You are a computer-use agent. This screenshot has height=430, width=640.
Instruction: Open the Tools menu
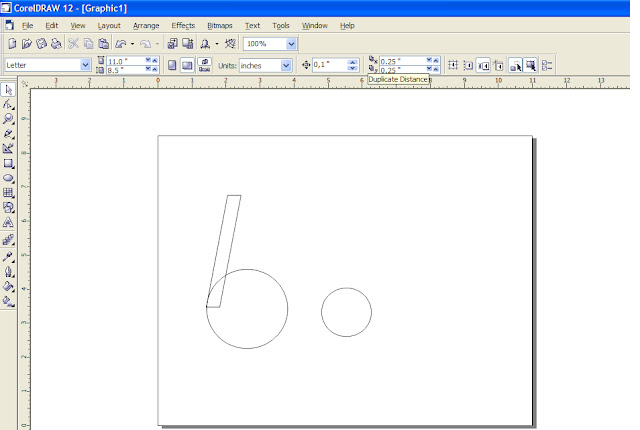[x=281, y=26]
